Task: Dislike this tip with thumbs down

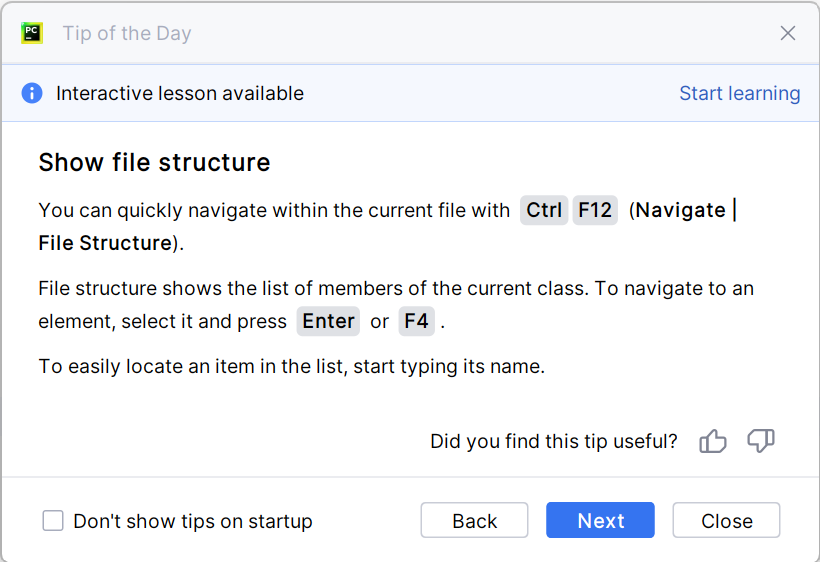Action: click(761, 441)
